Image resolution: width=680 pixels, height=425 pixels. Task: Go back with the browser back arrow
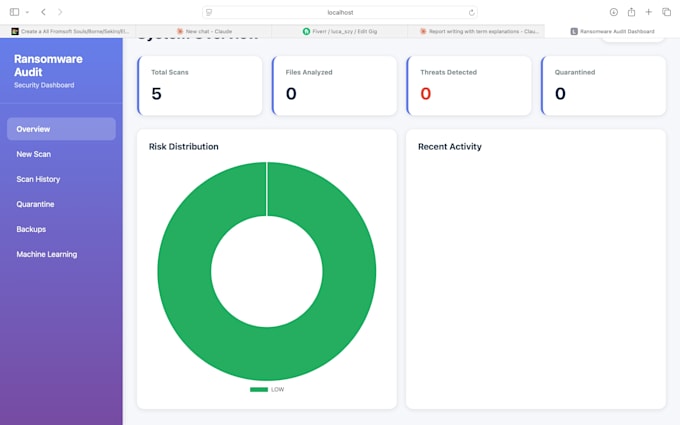point(43,12)
